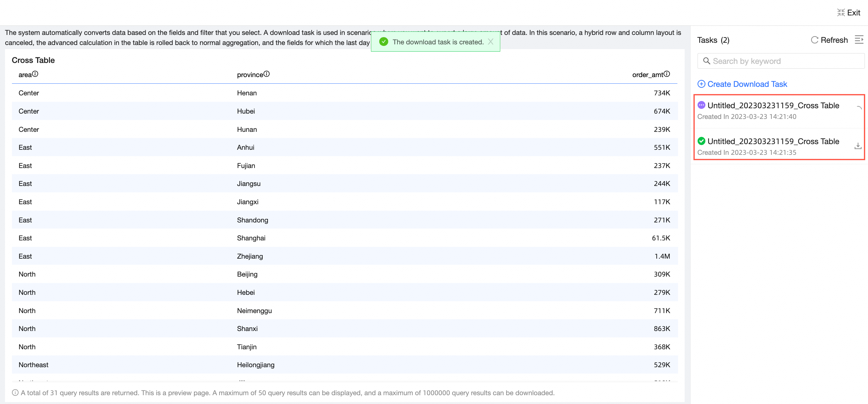Screen dimensions: 868x404
Task: Click the '61.5K' order amount for Shanghai
Action: (661, 238)
